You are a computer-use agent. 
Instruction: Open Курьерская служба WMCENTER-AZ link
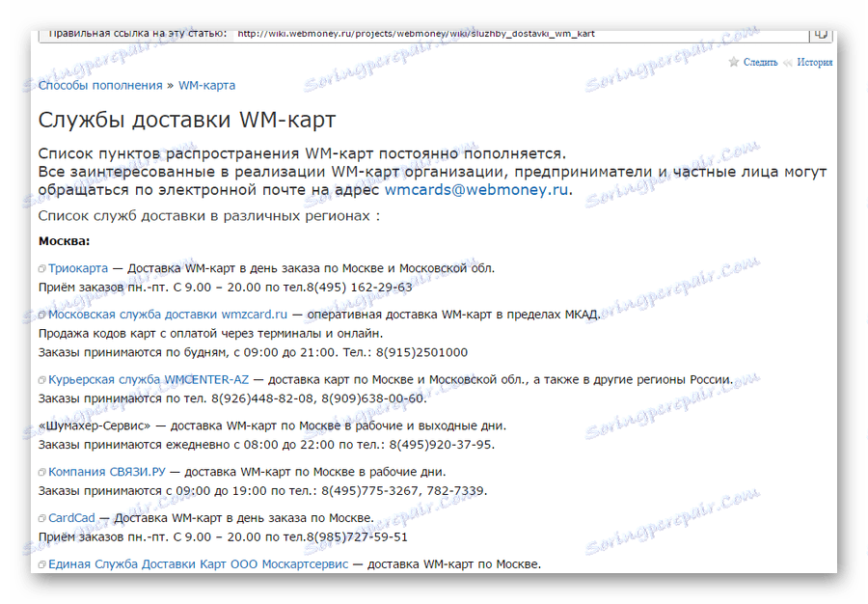click(x=149, y=380)
